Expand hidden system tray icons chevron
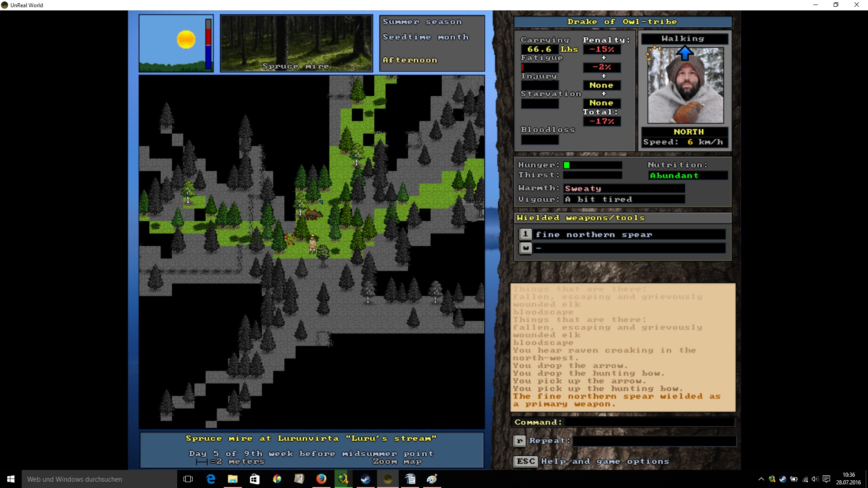 (x=761, y=479)
